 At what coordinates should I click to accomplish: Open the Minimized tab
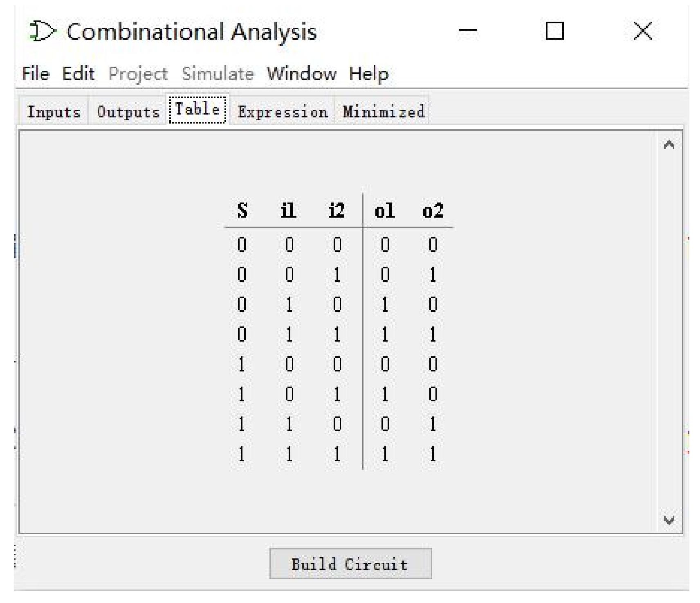384,111
